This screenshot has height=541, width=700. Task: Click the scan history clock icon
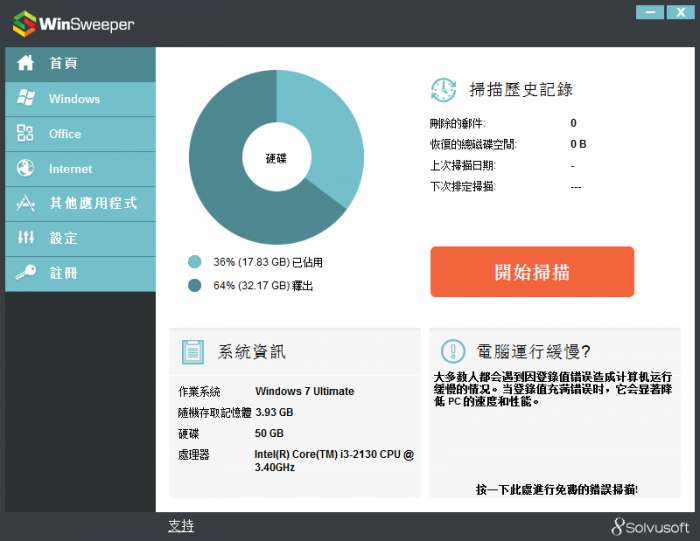pos(443,89)
